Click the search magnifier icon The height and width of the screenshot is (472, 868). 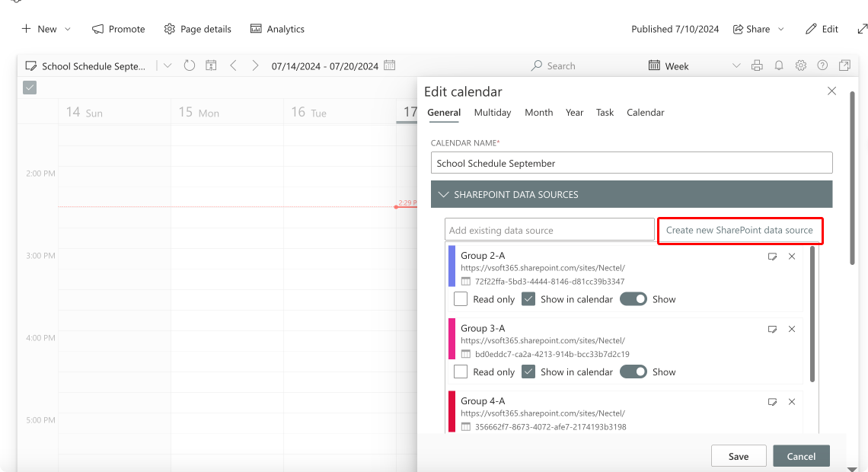pos(537,65)
